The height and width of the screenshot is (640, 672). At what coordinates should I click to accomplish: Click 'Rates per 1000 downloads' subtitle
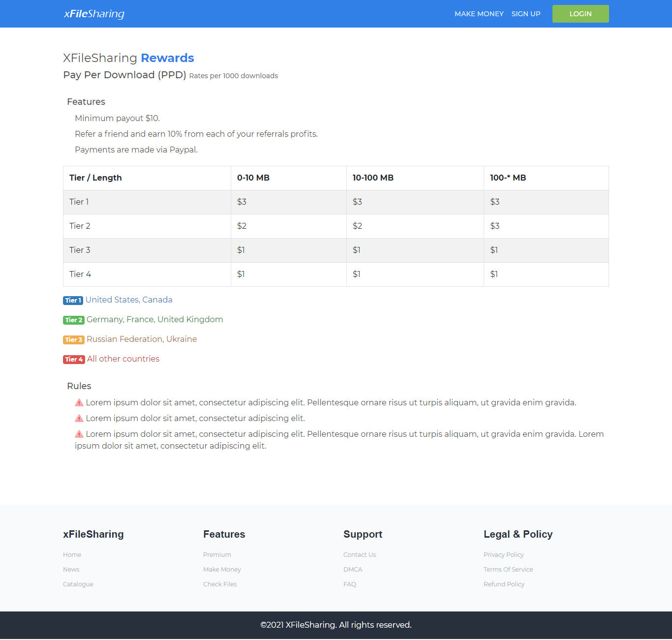point(234,76)
